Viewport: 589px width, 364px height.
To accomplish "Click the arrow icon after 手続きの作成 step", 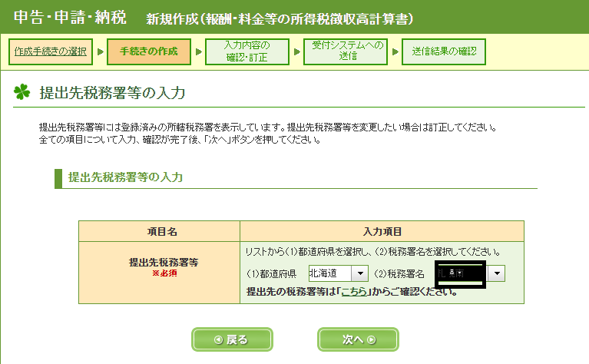I will [x=199, y=52].
